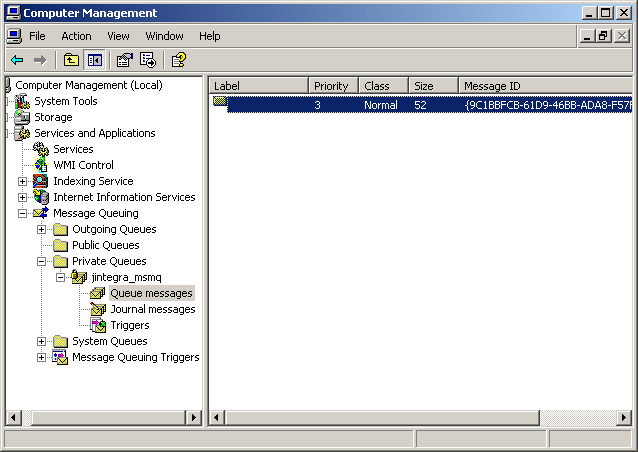Open Properties via the toolbar icon
The image size is (638, 452).
(x=125, y=61)
